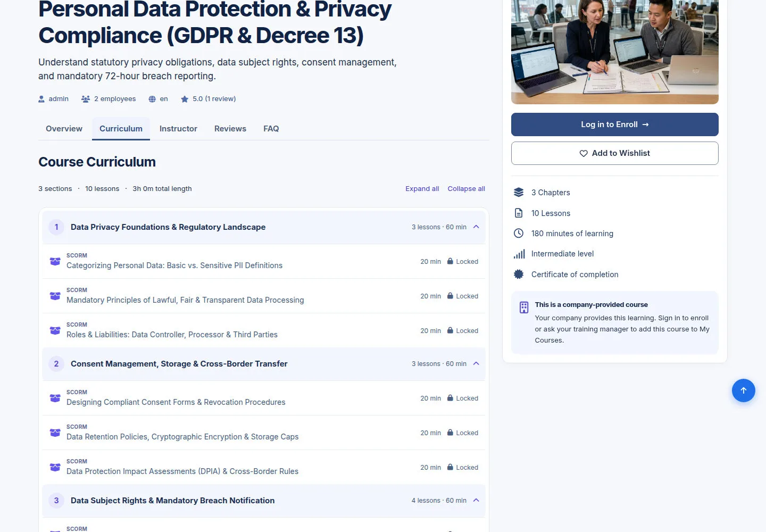Image resolution: width=766 pixels, height=532 pixels.
Task: Open Data Protection Impact Assessments lesson title
Action: pyautogui.click(x=182, y=471)
